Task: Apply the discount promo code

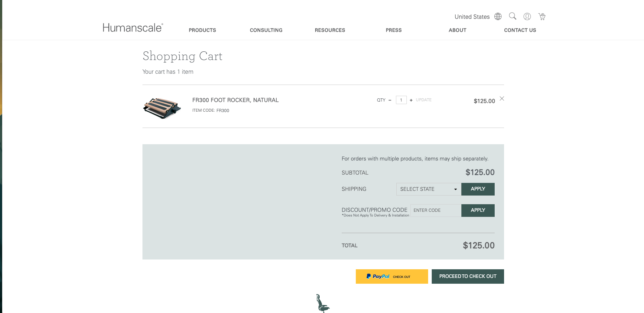Action: click(478, 210)
